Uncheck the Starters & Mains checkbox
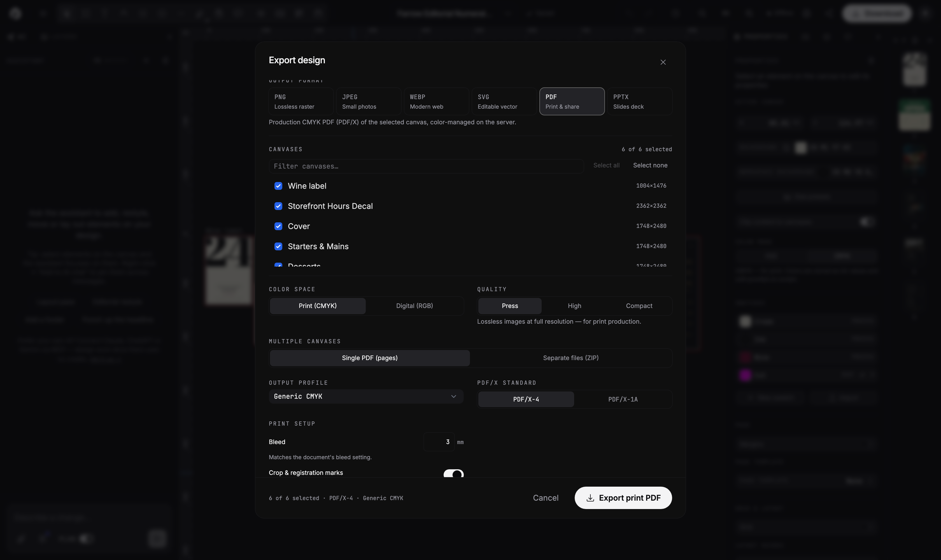The width and height of the screenshot is (941, 560). [x=278, y=246]
